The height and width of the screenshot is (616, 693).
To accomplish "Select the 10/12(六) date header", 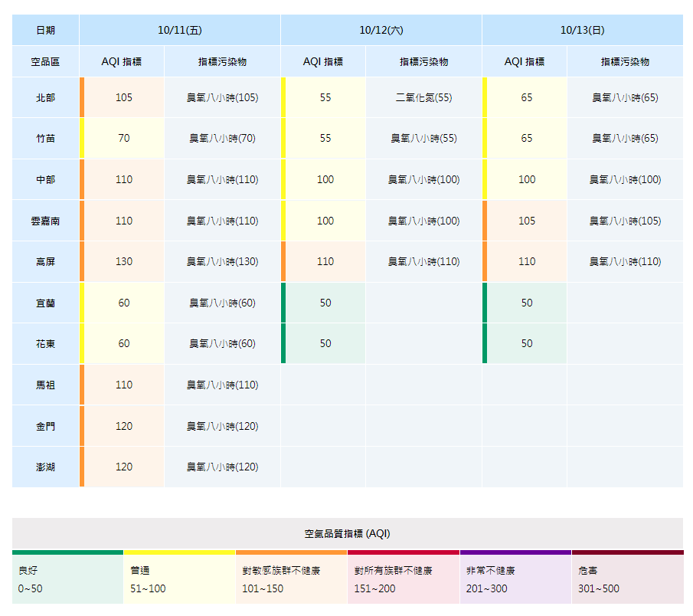I will point(381,31).
